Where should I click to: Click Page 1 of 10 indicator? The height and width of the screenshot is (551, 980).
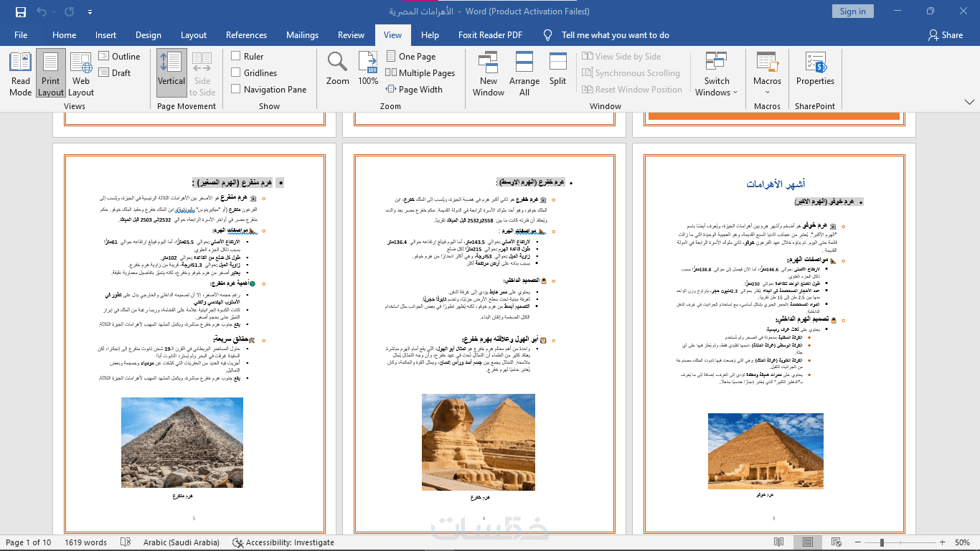(29, 542)
